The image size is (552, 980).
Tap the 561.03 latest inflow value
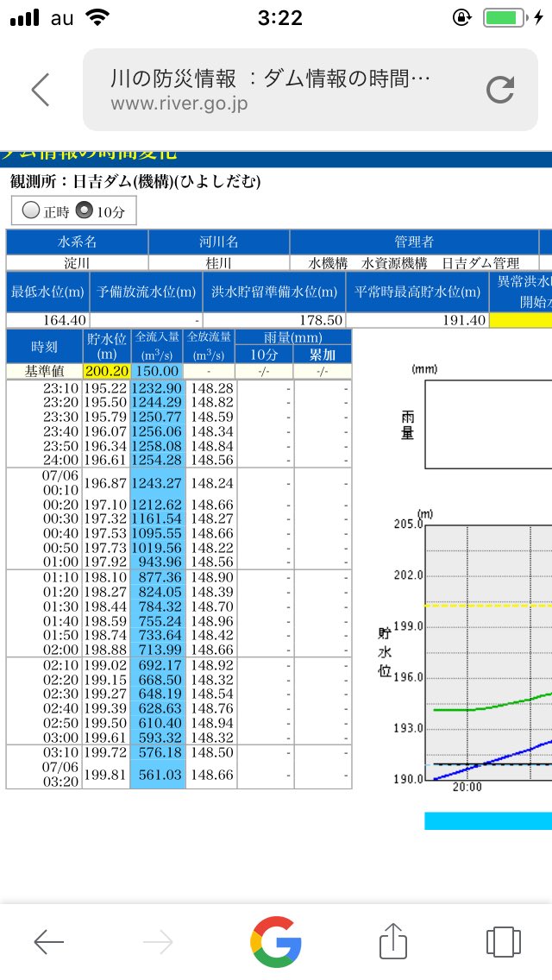point(158,775)
